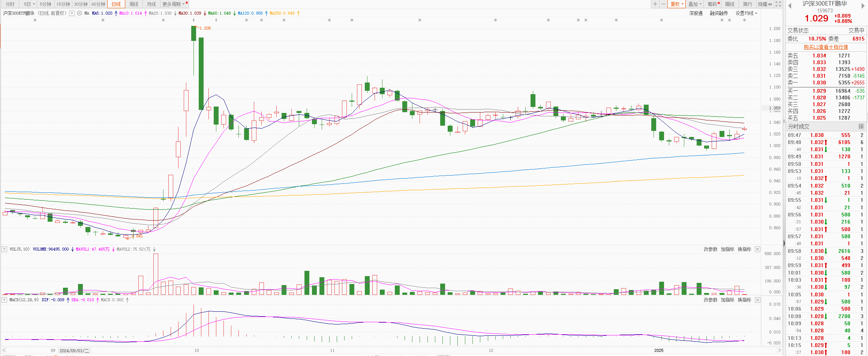
Task: Zoom out chart with minus button
Action: [663, 4]
